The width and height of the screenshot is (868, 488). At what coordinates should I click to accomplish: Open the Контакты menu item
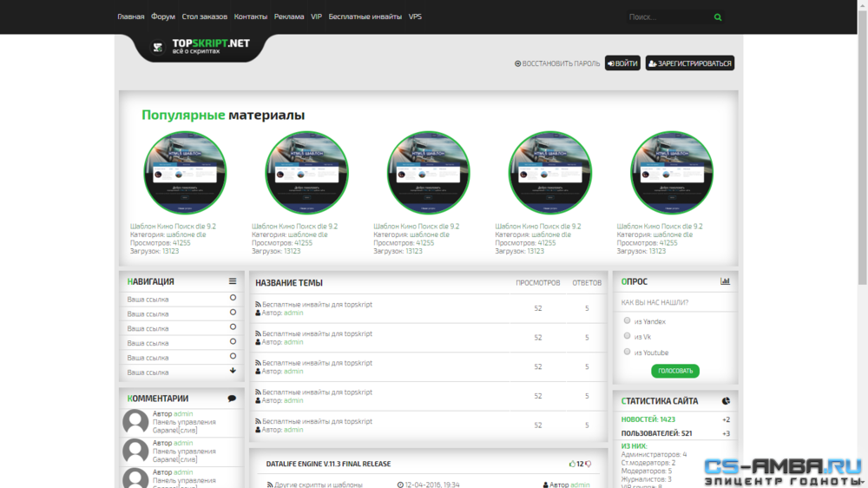point(250,16)
